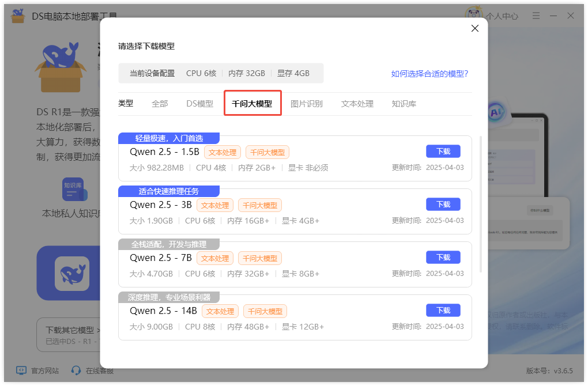Close the model download dialog
This screenshot has width=588, height=386.
tap(475, 28)
